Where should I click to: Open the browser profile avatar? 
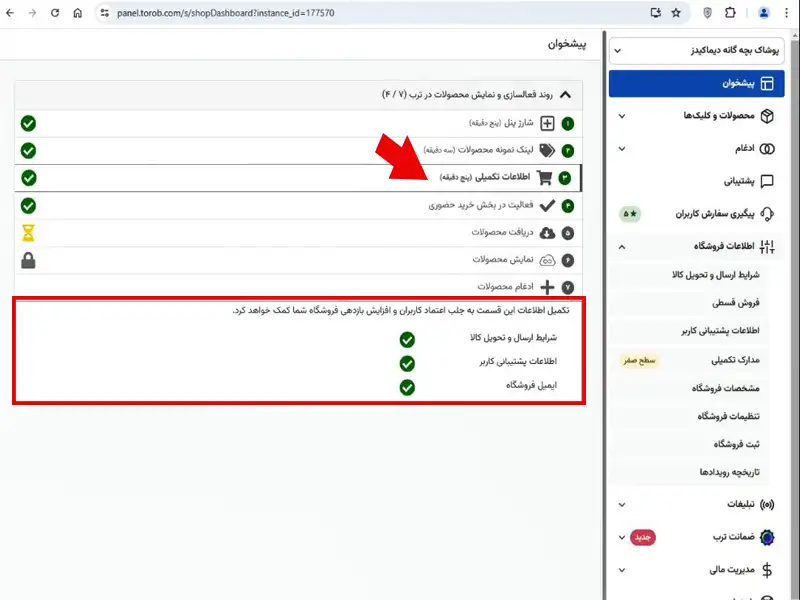click(764, 13)
